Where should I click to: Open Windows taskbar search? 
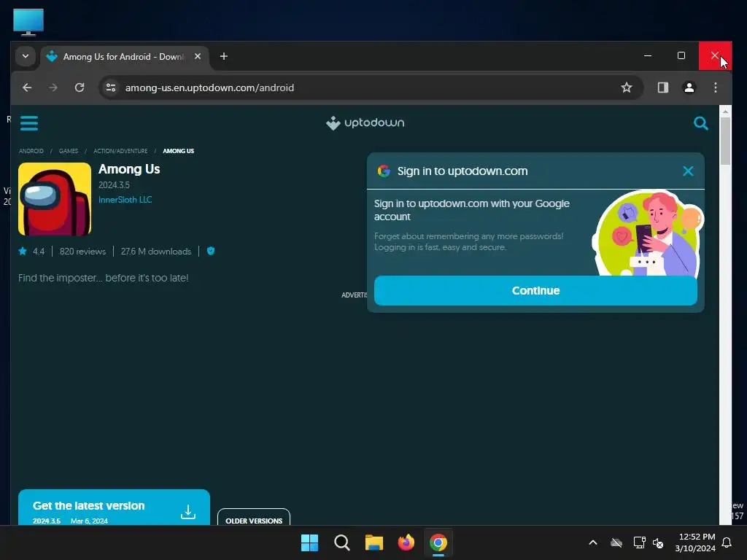(x=341, y=542)
